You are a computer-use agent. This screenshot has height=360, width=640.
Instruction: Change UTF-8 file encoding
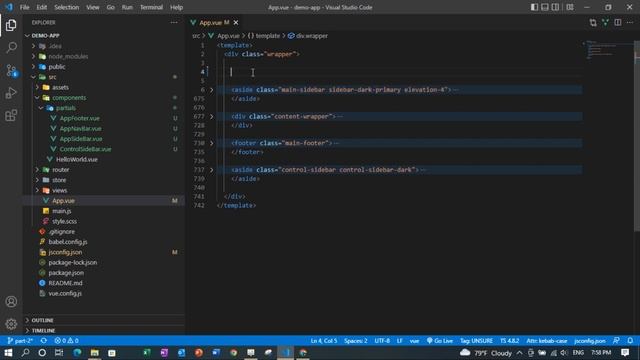(x=382, y=340)
